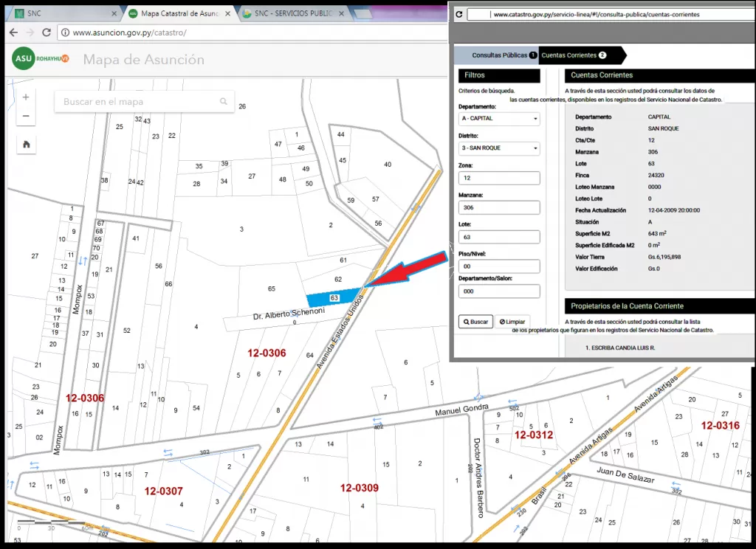Image resolution: width=756 pixels, height=549 pixels.
Task: Click the ASU Rohayhu logo
Action: click(x=40, y=58)
